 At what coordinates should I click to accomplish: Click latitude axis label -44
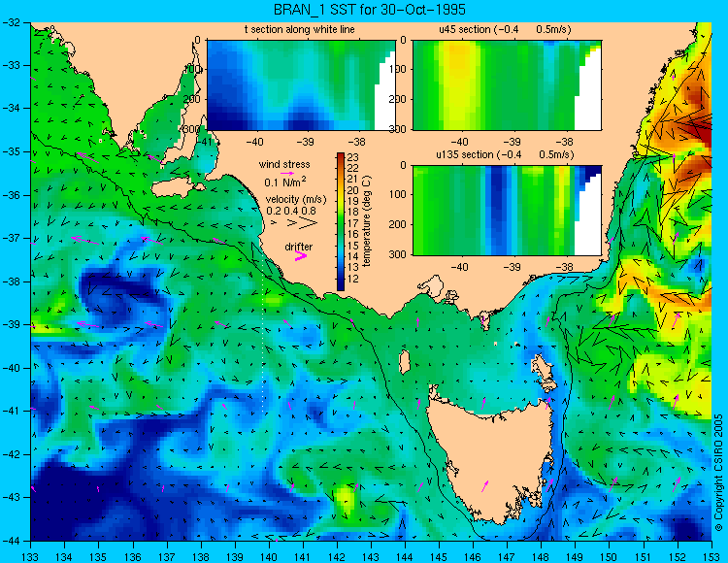pyautogui.click(x=11, y=541)
